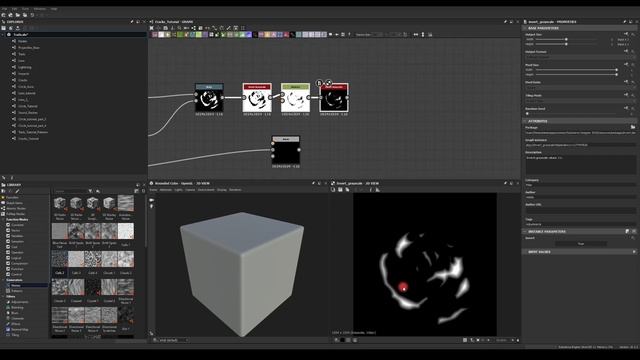
Task: Toggle the Invert True button
Action: click(581, 244)
